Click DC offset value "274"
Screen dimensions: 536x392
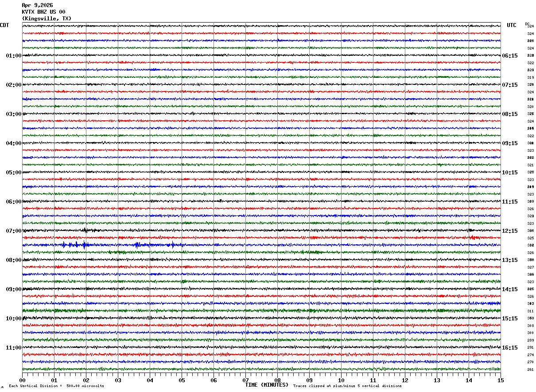click(x=530, y=355)
